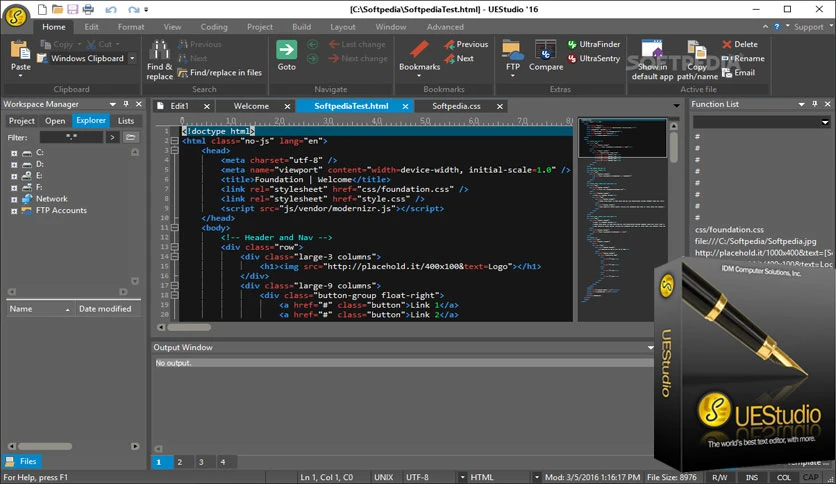Click Show in default app

point(652,60)
